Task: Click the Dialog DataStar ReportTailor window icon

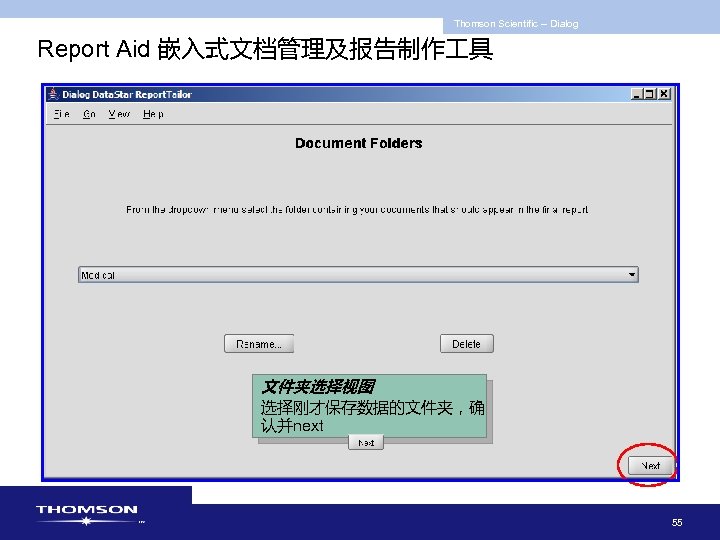Action: [x=53, y=94]
